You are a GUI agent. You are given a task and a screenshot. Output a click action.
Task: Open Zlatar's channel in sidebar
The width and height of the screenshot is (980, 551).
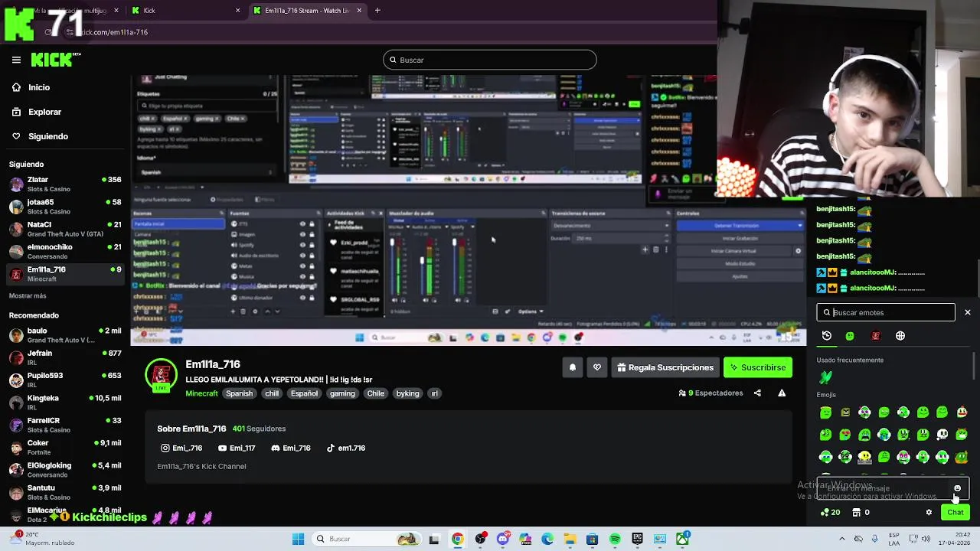pyautogui.click(x=65, y=184)
